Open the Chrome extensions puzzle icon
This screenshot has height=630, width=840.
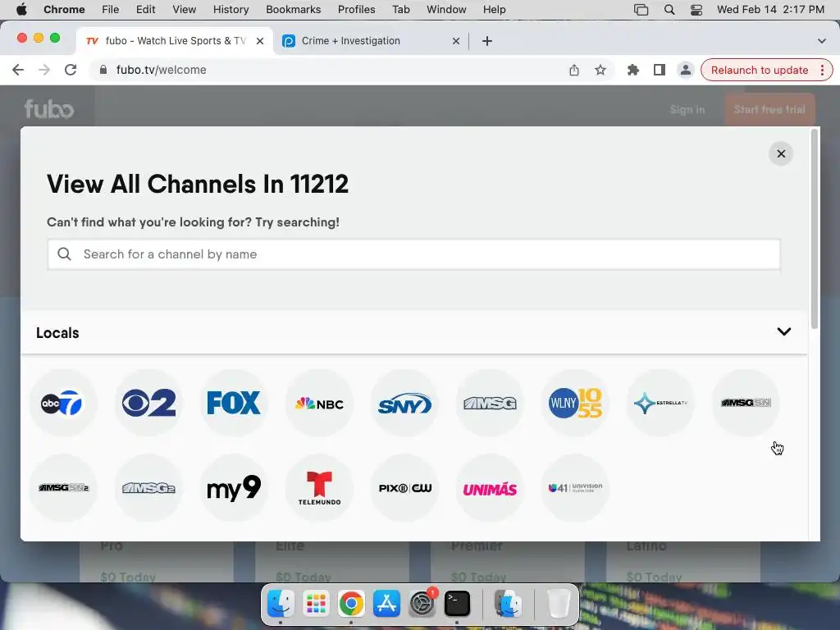(x=632, y=70)
